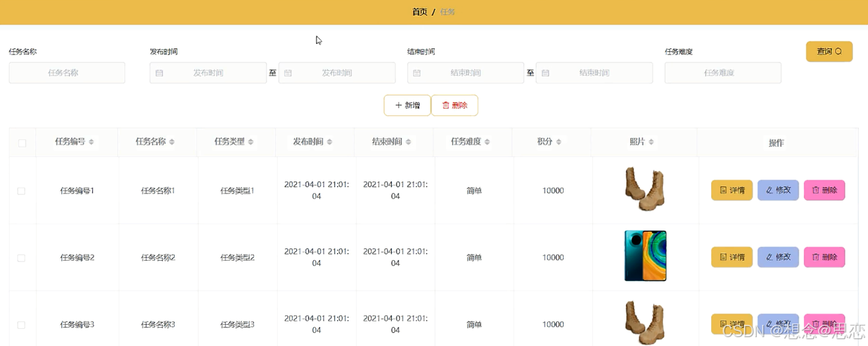The height and width of the screenshot is (346, 868).
Task: Click the red 删除 button above table
Action: pyautogui.click(x=454, y=105)
